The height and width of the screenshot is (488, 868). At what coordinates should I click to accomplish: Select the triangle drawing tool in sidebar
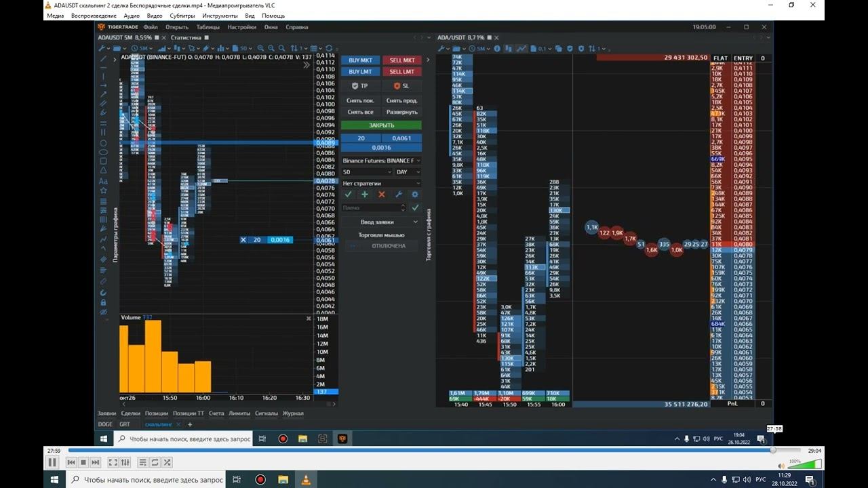point(103,171)
